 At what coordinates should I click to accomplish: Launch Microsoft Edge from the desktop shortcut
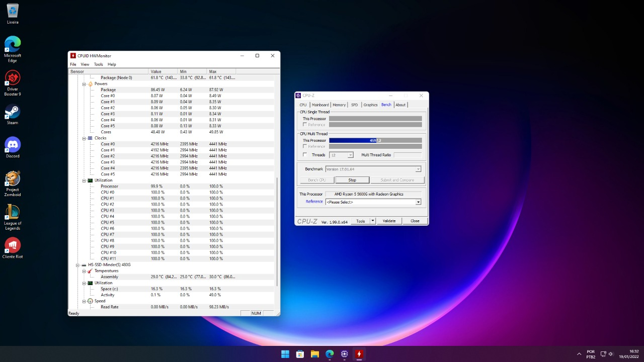(x=13, y=49)
